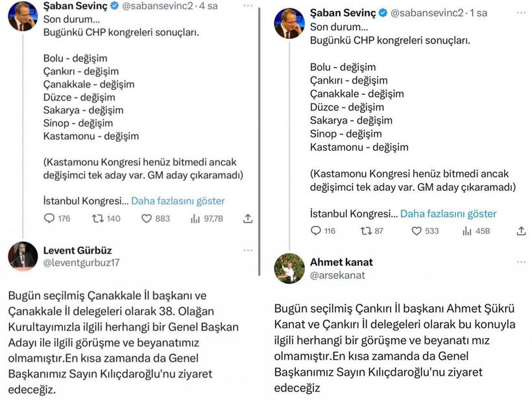Expand left tweet with Daha fazlasını göster
Image resolution: width=532 pixels, height=405 pixels.
(x=178, y=201)
